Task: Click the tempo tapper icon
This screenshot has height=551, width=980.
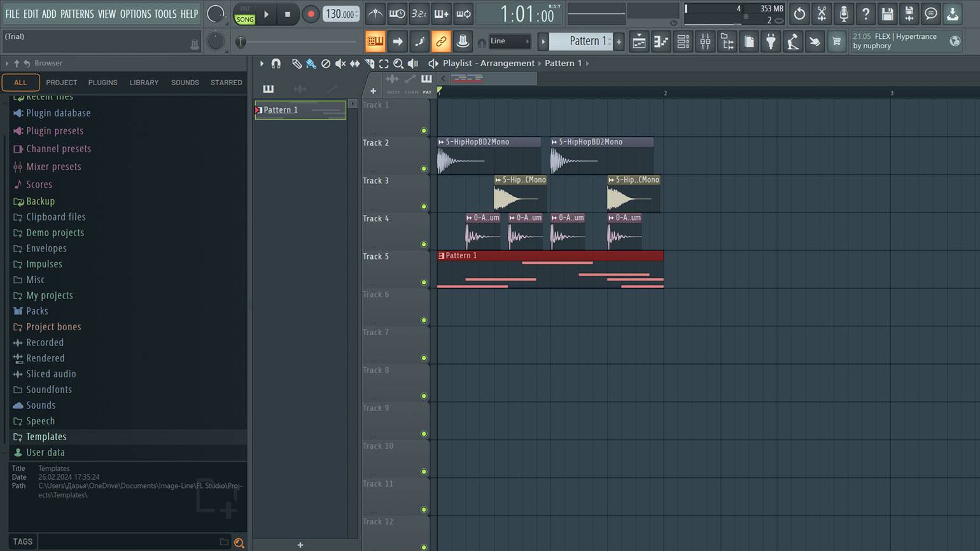Action: [x=792, y=42]
